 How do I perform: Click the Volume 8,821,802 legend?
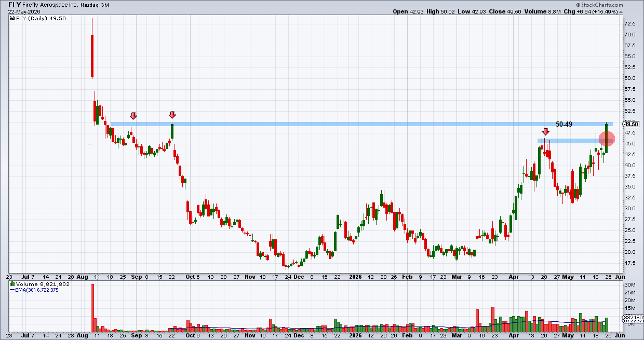(43, 284)
